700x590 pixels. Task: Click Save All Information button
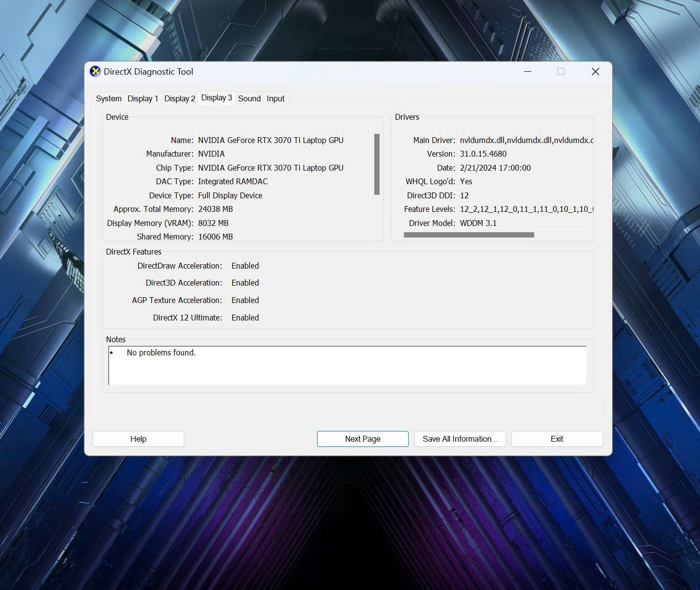pos(460,439)
